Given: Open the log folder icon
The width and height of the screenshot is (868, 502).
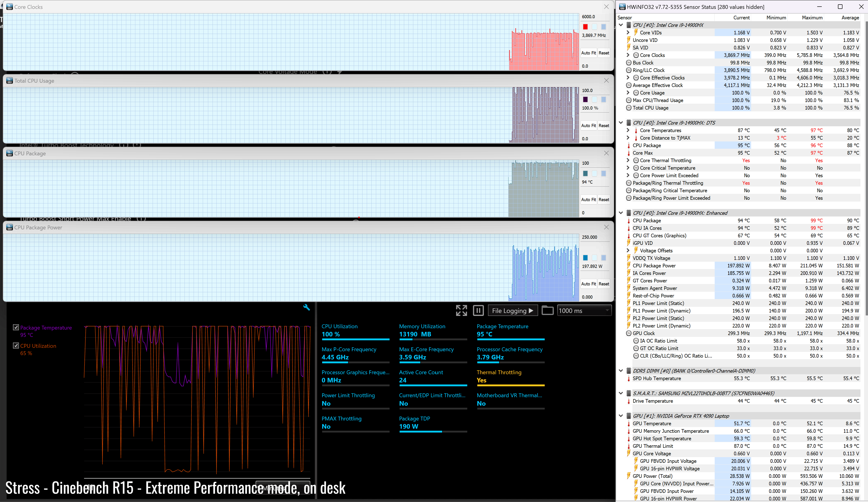Looking at the screenshot, I should coord(547,311).
